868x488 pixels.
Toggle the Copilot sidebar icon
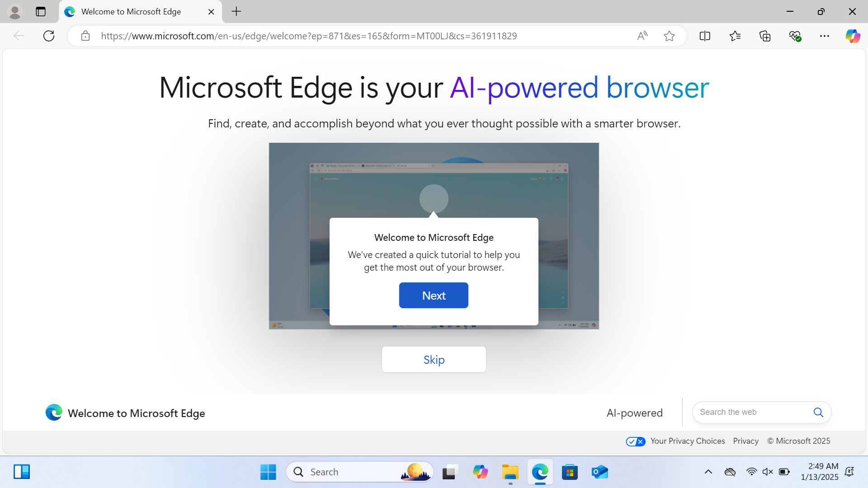point(854,36)
